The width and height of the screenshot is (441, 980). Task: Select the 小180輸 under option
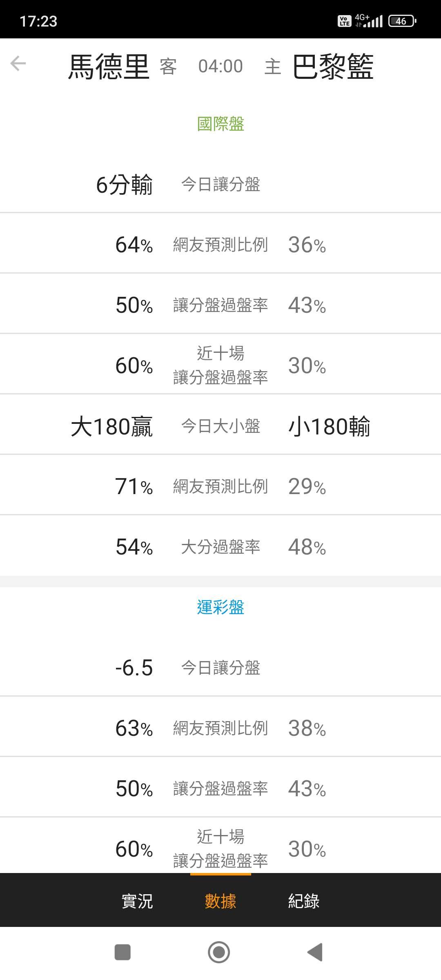click(x=329, y=426)
